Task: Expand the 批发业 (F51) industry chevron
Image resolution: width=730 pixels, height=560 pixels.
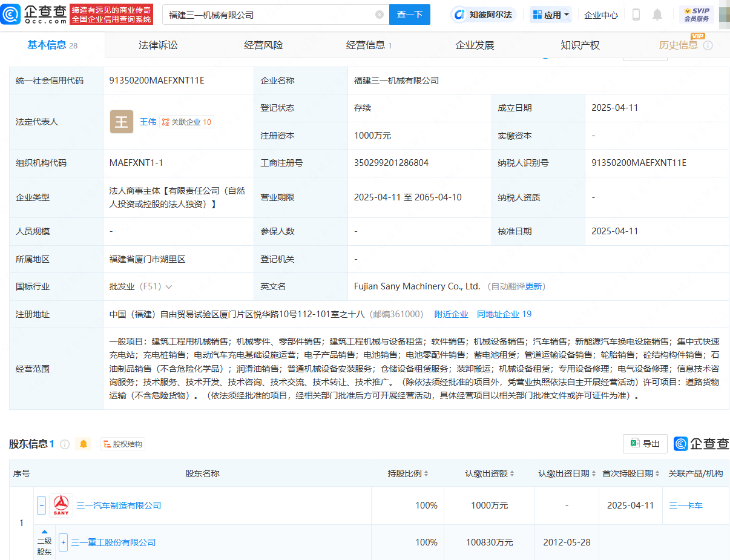Action: [x=168, y=286]
